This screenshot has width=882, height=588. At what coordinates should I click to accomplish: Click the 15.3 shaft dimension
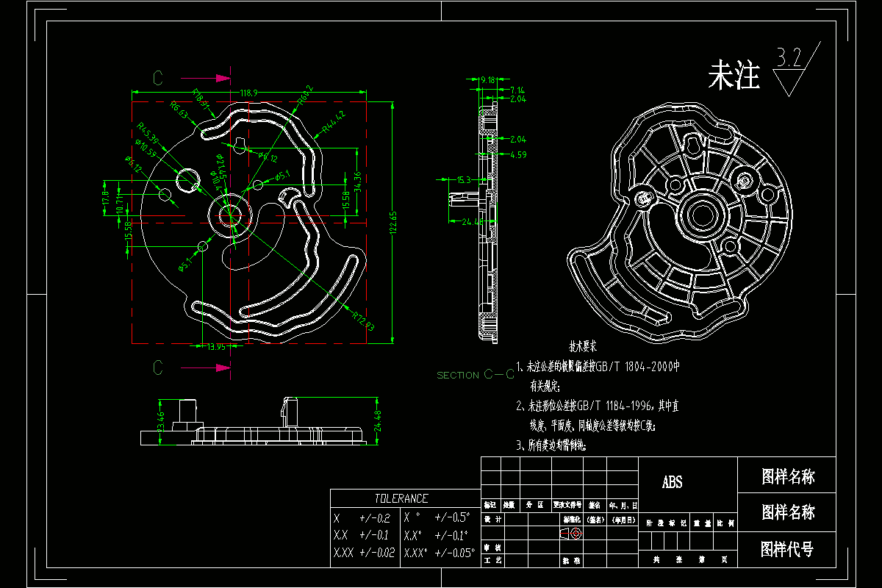click(463, 179)
